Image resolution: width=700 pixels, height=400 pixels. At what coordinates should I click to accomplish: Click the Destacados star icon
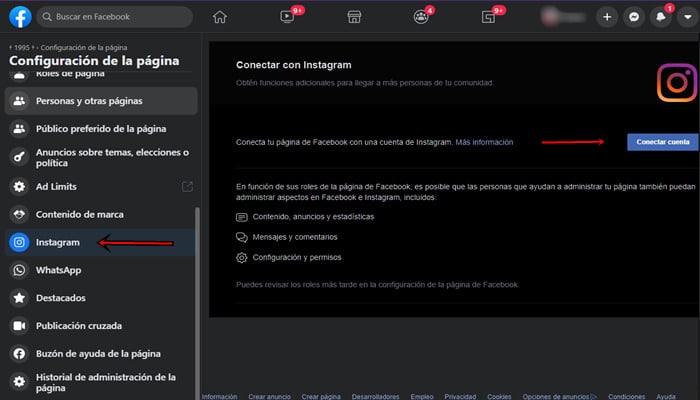tap(19, 298)
